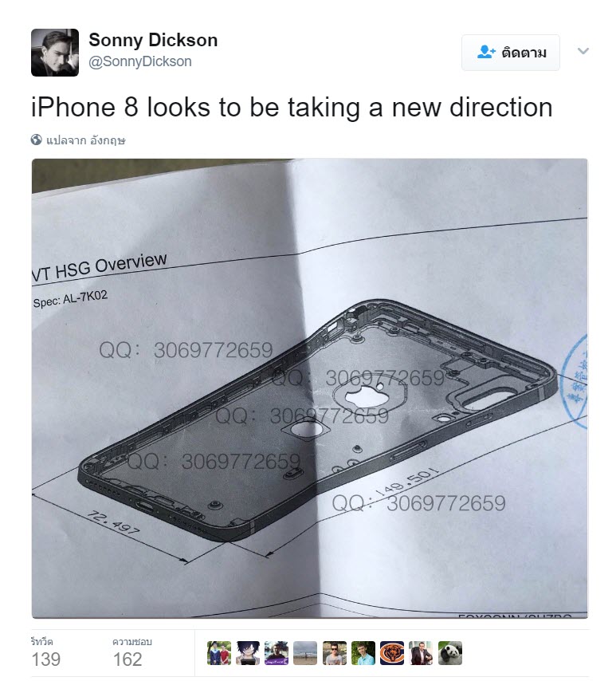The image size is (616, 681).
Task: Open Sonny Dickson's profile photo
Action: coord(55,53)
